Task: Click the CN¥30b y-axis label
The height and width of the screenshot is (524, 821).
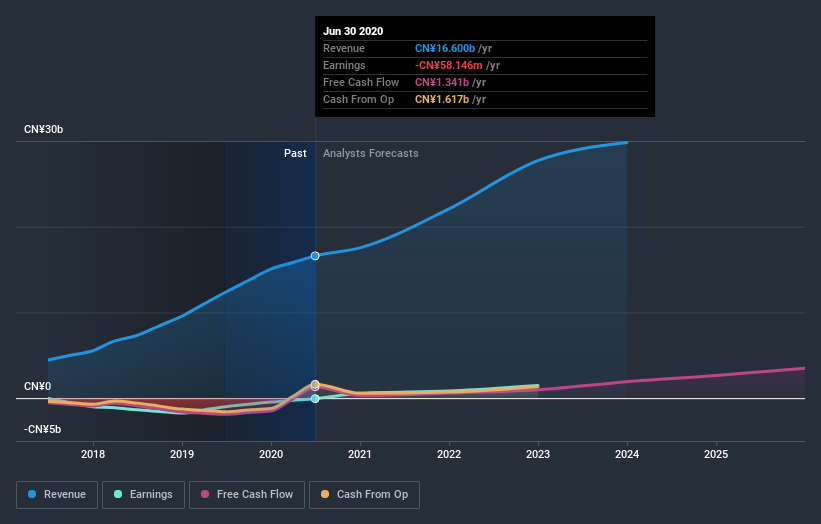Action: pyautogui.click(x=43, y=129)
